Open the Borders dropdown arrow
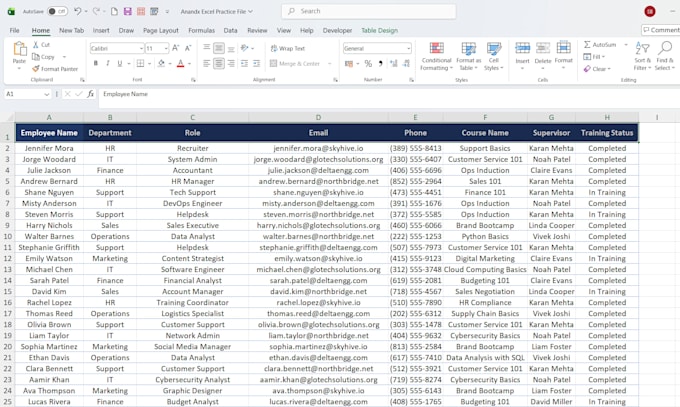 coord(149,64)
